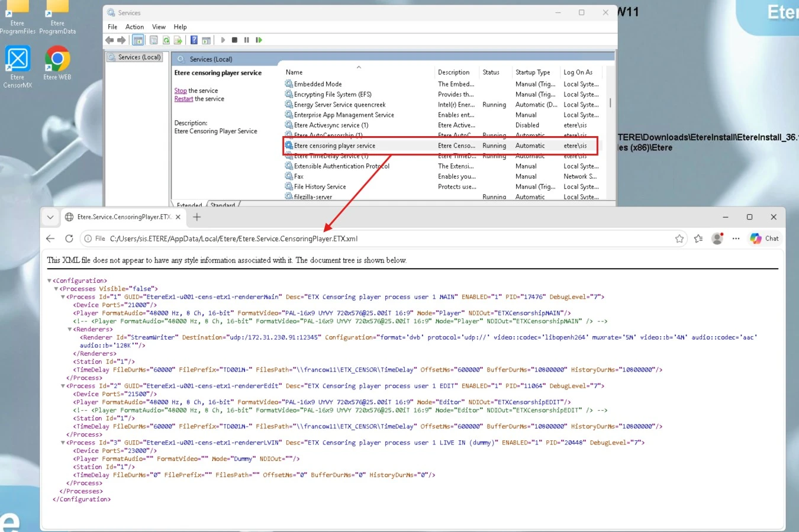Screen dimensions: 799x532
Task: Select the Fax service row
Action: 442,176
